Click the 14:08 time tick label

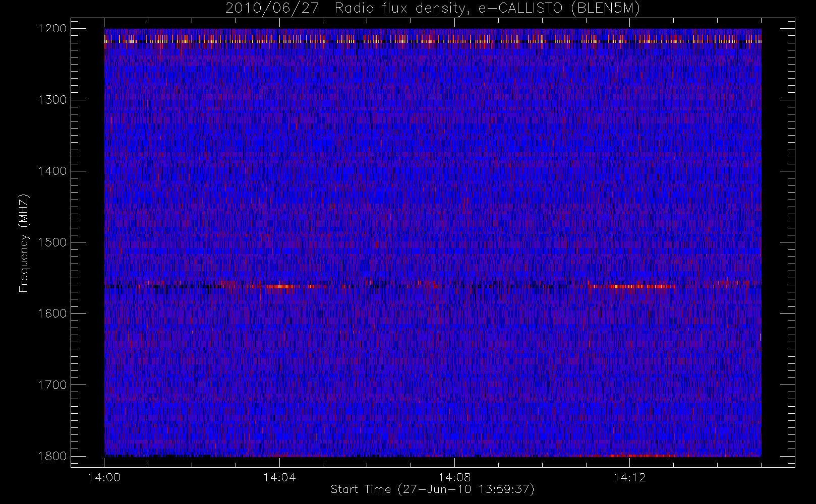454,477
